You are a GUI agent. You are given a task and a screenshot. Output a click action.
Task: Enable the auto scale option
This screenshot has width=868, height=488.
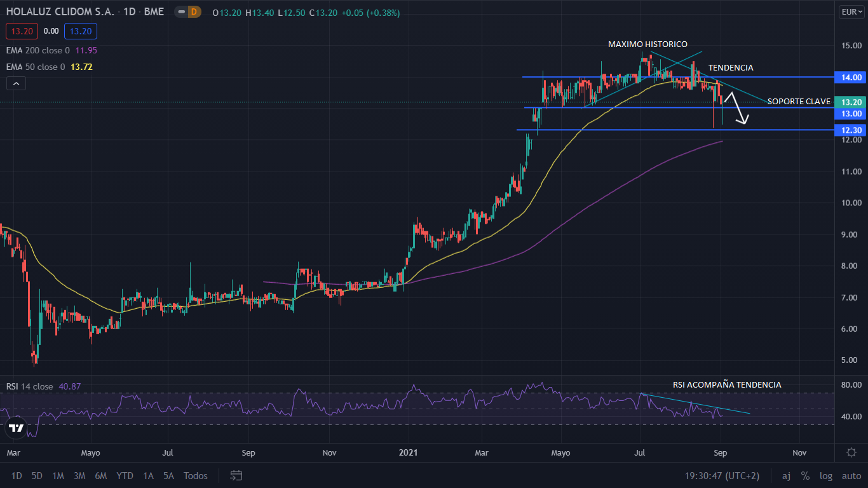click(851, 475)
